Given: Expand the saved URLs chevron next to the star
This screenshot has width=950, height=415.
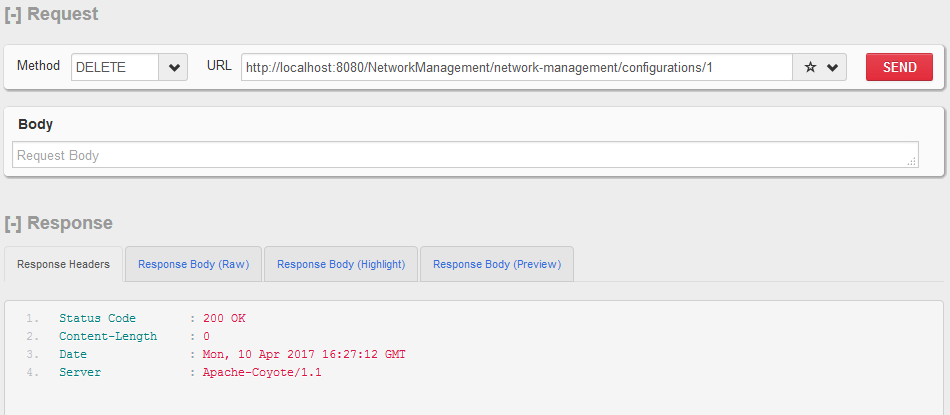Looking at the screenshot, I should tap(832, 67).
